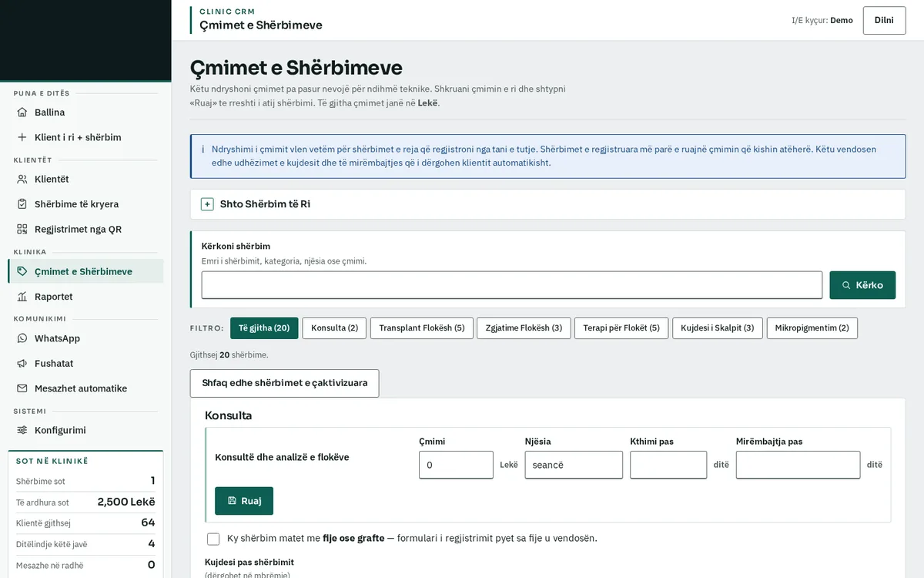
Task: Click I/E kyçur: Demo user label
Action: pos(822,20)
